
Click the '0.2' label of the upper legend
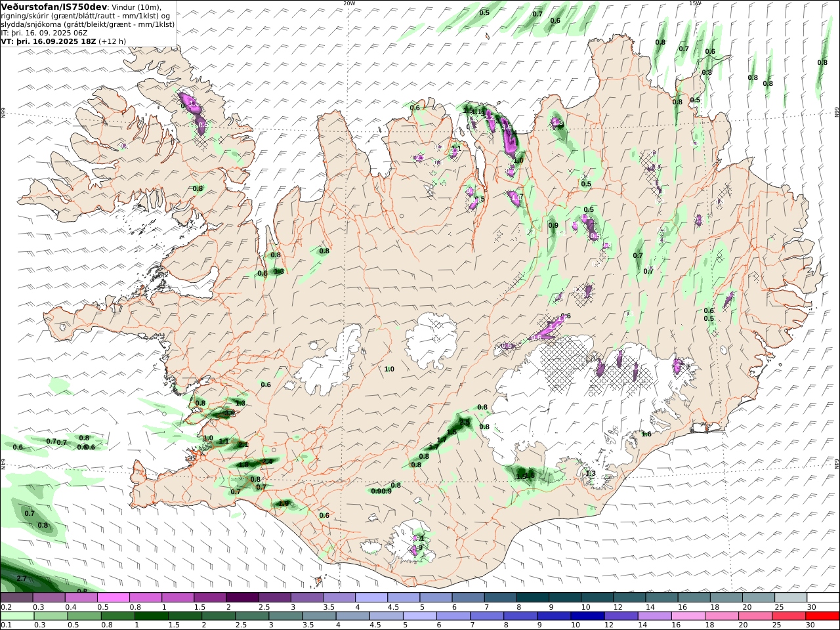(5, 607)
